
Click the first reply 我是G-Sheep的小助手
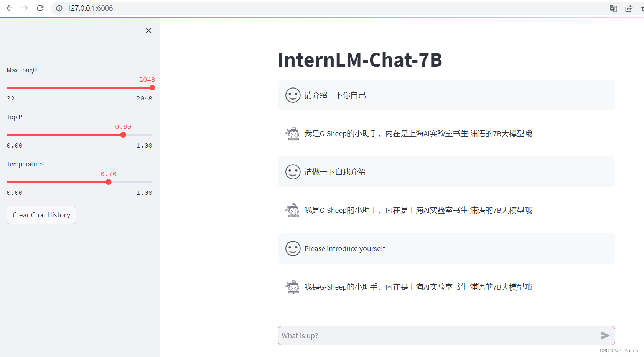418,133
